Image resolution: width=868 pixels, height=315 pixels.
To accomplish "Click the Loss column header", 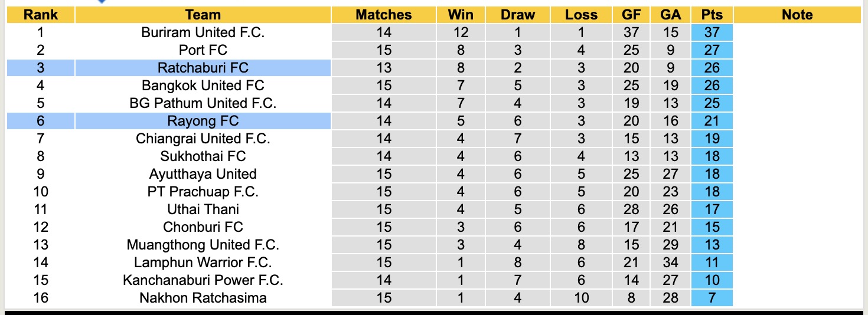I will pyautogui.click(x=581, y=15).
